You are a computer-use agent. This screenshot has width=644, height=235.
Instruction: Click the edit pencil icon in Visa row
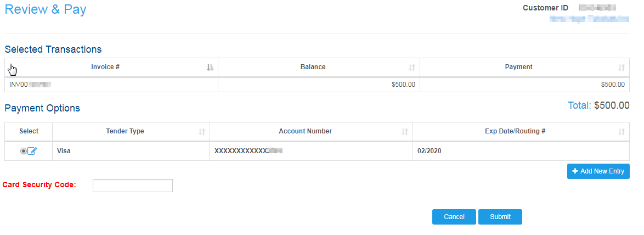32,151
